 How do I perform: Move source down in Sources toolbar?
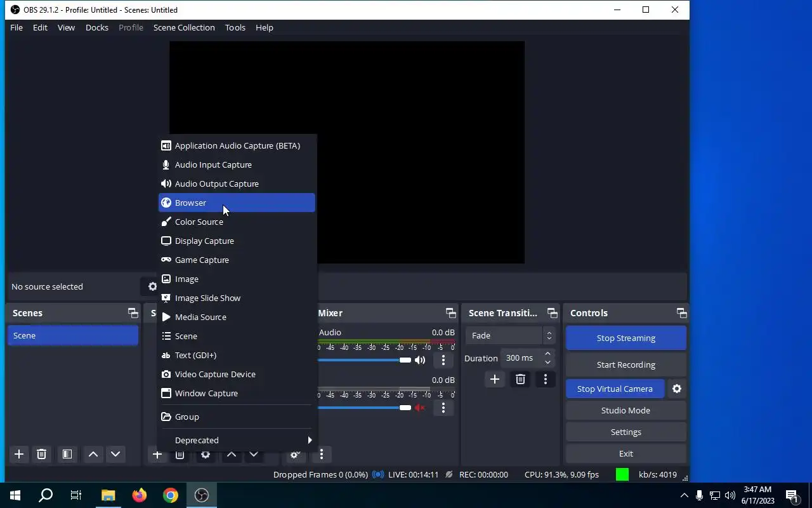coord(254,454)
